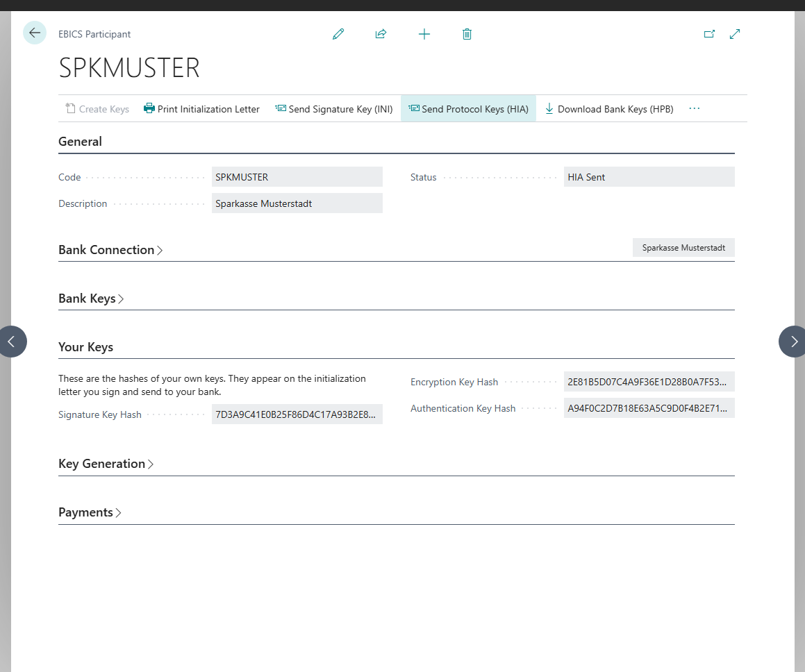Click the Authentication Key Hash value
The width and height of the screenshot is (805, 672).
point(649,408)
